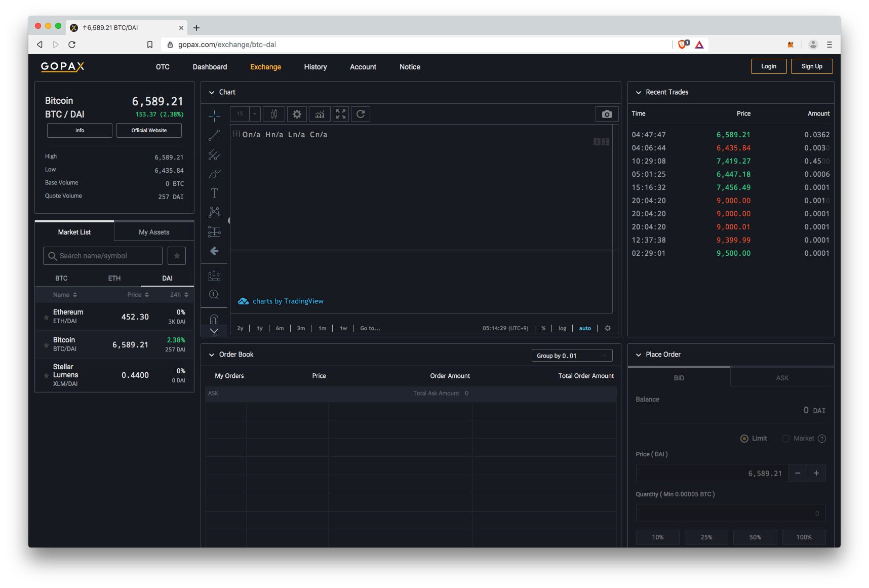
Task: Open the Official Website button
Action: click(x=149, y=130)
